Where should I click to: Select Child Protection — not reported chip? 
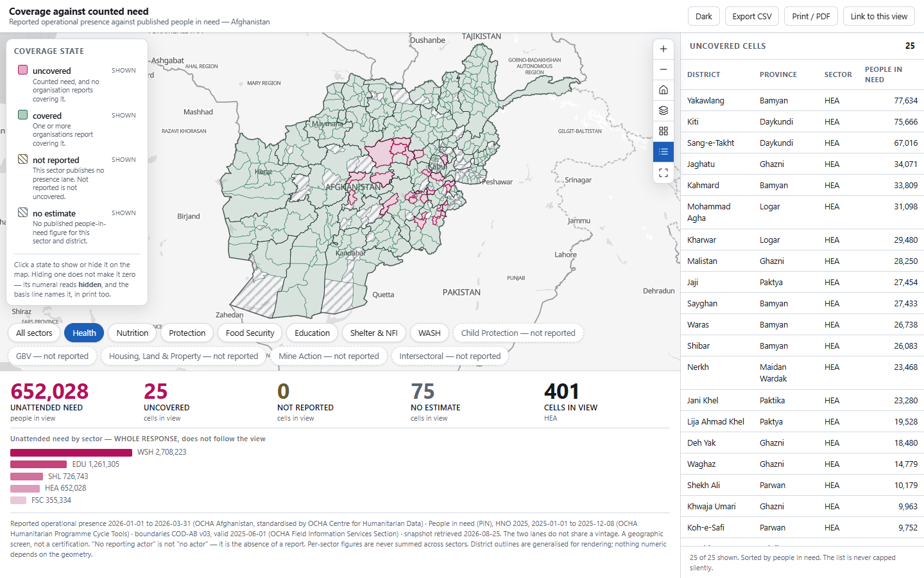(518, 333)
